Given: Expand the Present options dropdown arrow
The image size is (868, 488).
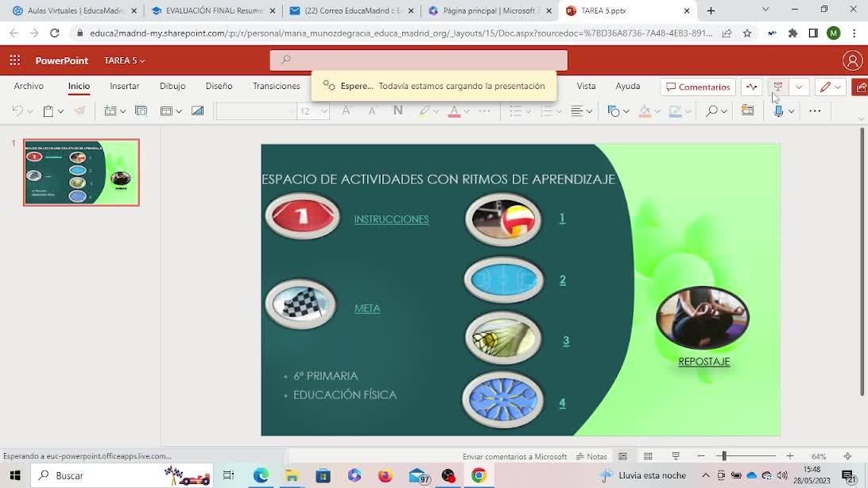Looking at the screenshot, I should point(799,87).
